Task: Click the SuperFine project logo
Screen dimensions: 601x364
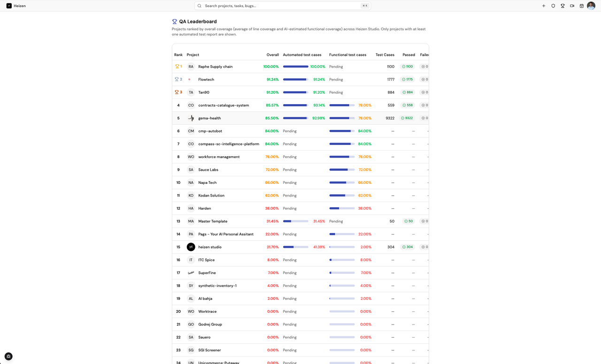Action: tap(191, 273)
